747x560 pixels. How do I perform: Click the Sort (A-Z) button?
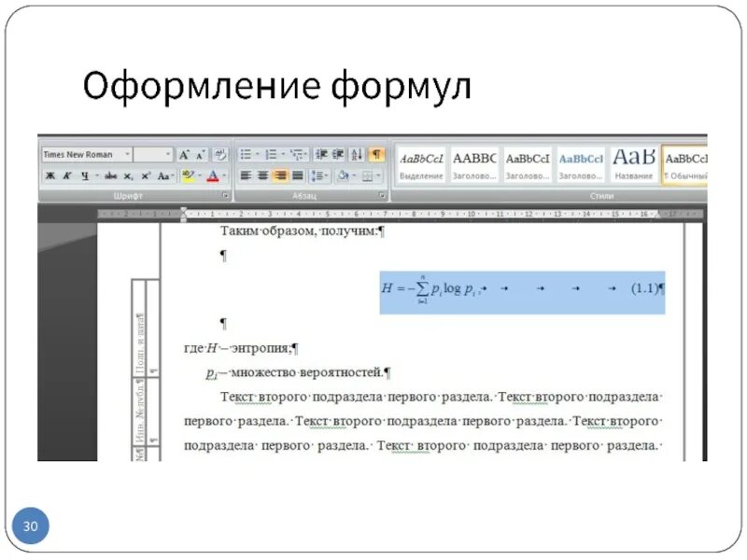pyautogui.click(x=357, y=154)
